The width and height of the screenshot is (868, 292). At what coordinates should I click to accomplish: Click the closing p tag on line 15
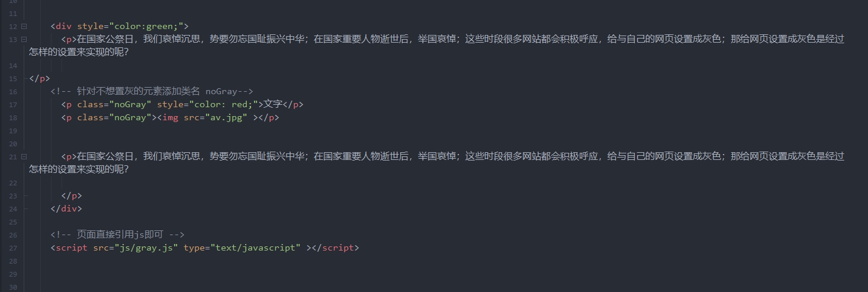[x=40, y=78]
